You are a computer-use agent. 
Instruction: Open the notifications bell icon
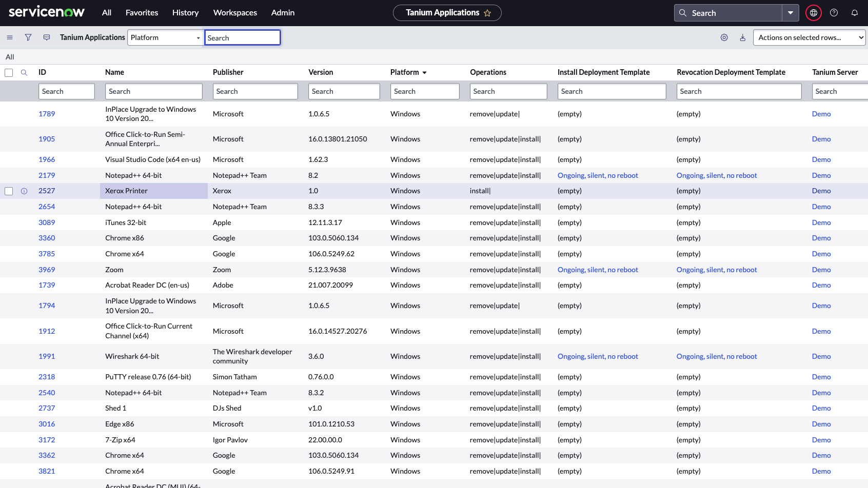coord(854,13)
